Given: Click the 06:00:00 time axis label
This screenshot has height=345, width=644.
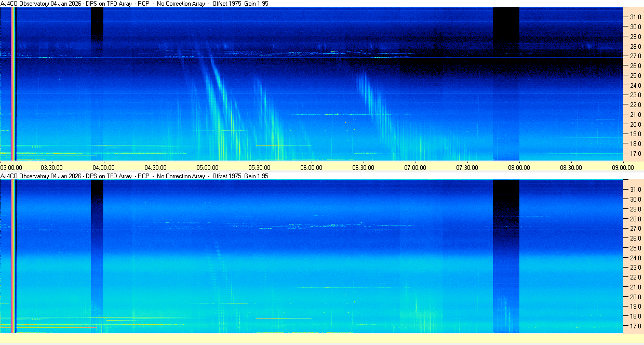Looking at the screenshot, I should point(311,167).
